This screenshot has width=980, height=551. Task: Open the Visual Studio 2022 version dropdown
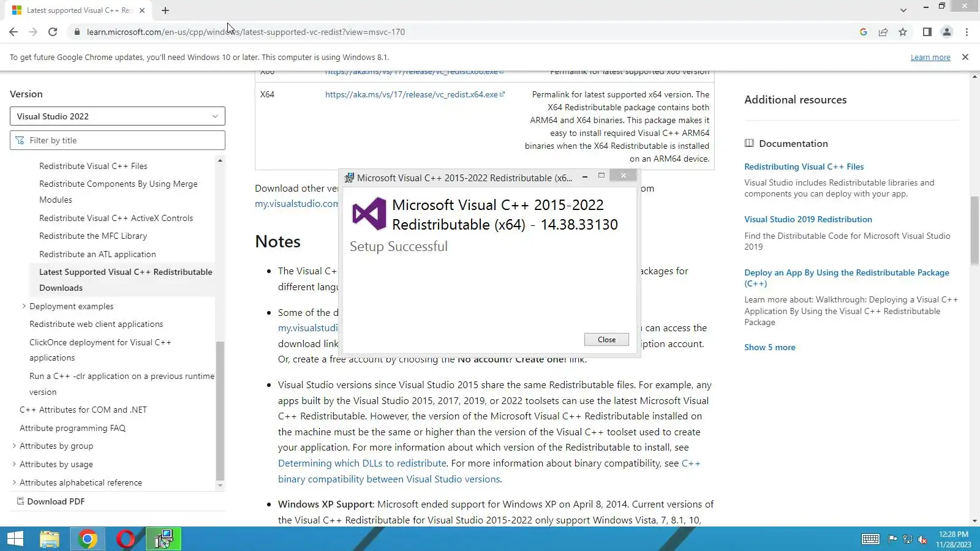pyautogui.click(x=118, y=116)
